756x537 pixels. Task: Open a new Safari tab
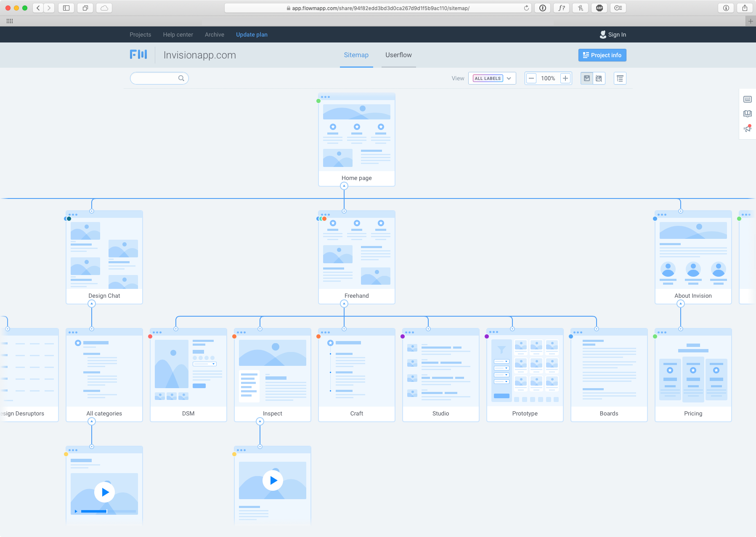point(751,21)
